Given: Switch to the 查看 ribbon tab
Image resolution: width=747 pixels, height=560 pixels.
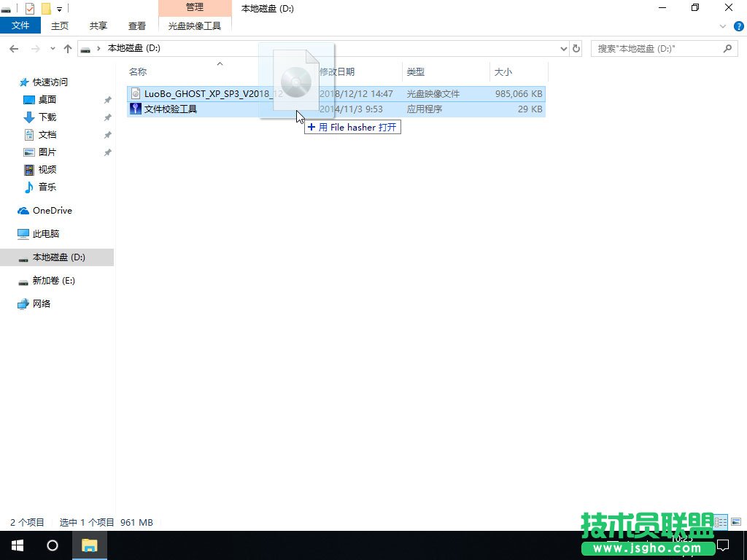Looking at the screenshot, I should pyautogui.click(x=137, y=25).
